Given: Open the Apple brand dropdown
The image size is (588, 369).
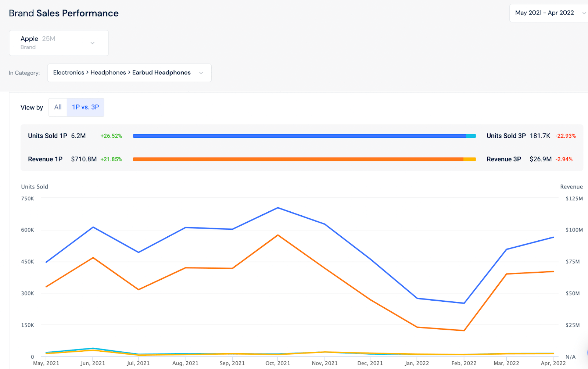Looking at the screenshot, I should 58,43.
